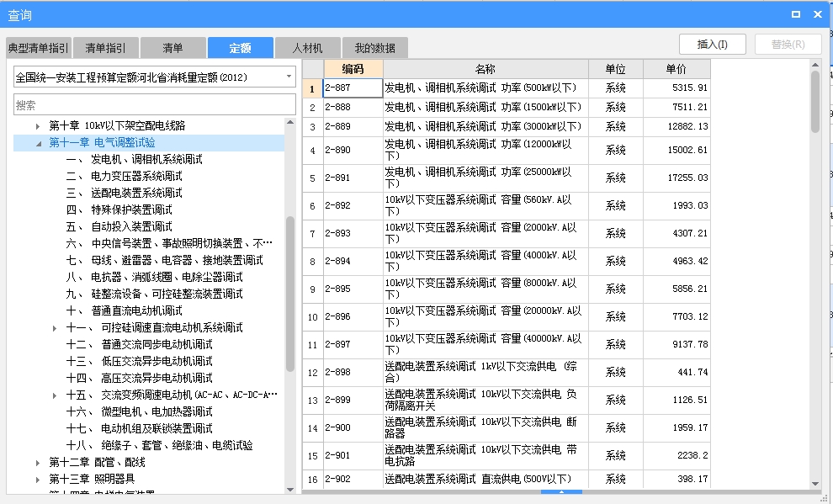Expand 十五、交流变频调速电动机 node

(x=55, y=395)
